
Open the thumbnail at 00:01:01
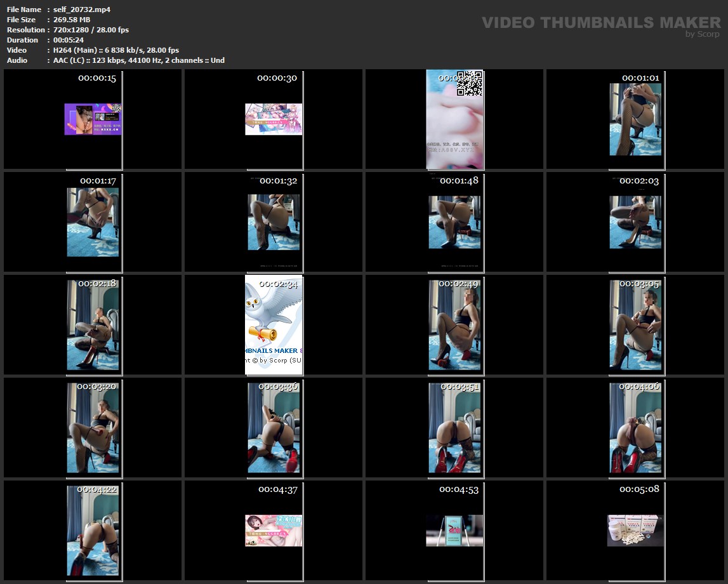[x=635, y=119]
